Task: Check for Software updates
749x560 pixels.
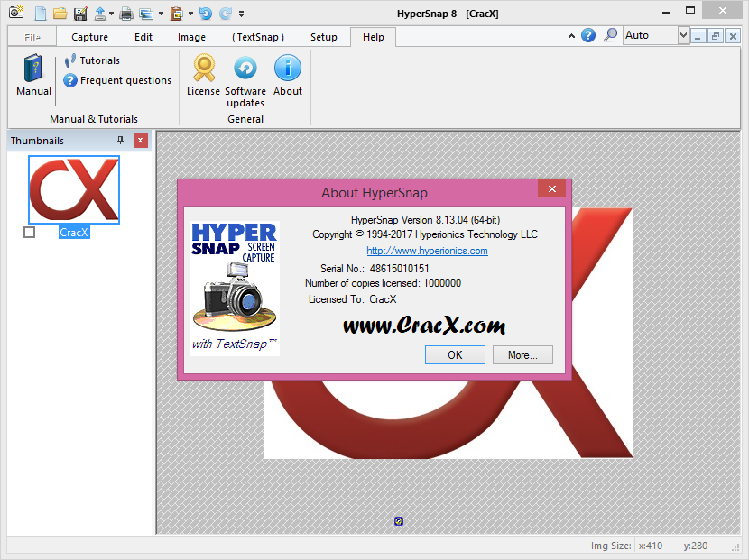Action: tap(245, 80)
